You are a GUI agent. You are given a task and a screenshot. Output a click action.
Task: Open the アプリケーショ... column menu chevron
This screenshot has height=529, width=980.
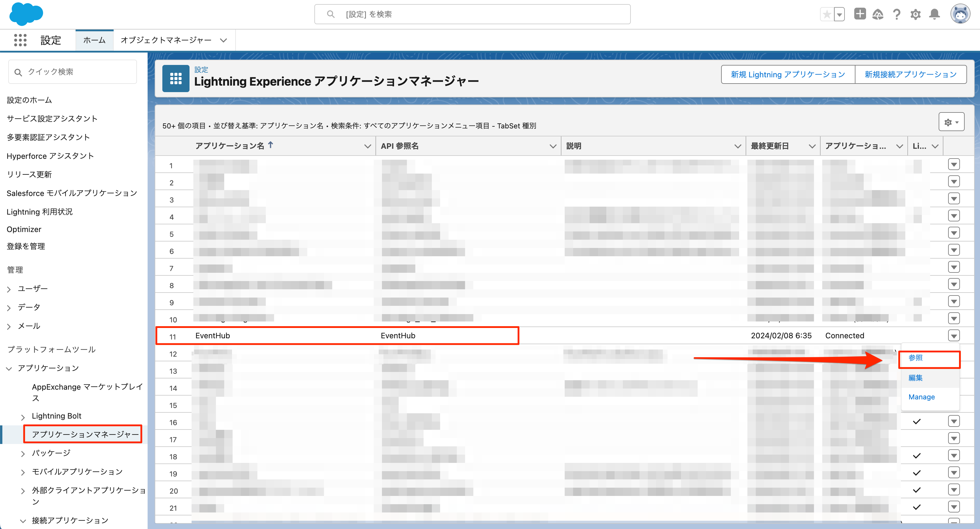tap(899, 146)
